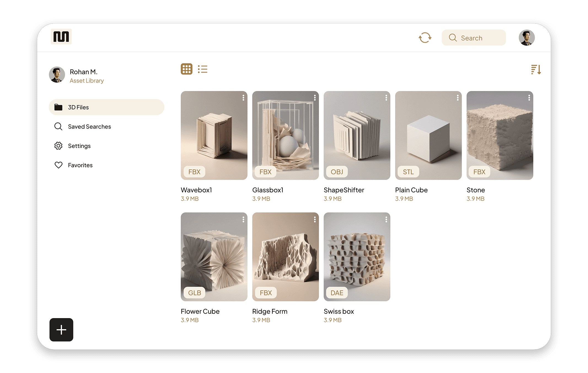This screenshot has height=373, width=588.
Task: Open Swiss box three-dot menu
Action: tap(386, 219)
